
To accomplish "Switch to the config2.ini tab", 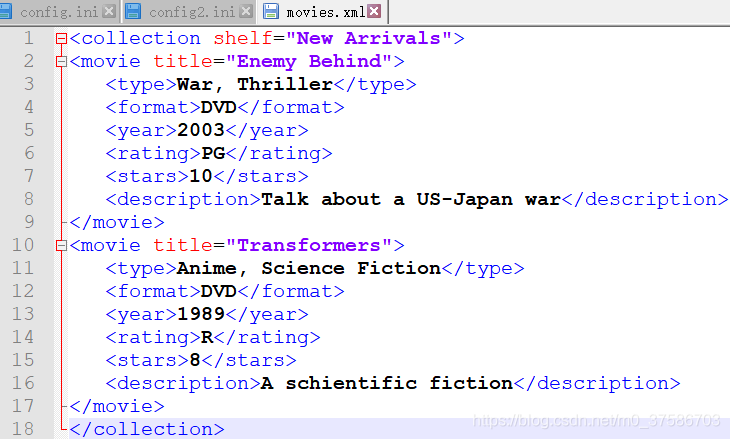I will coord(192,12).
